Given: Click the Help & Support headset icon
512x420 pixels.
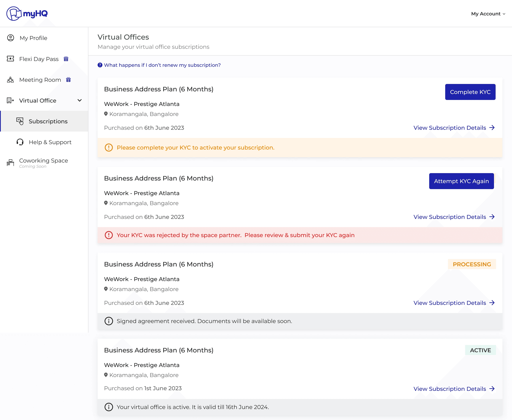Looking at the screenshot, I should click(x=20, y=142).
